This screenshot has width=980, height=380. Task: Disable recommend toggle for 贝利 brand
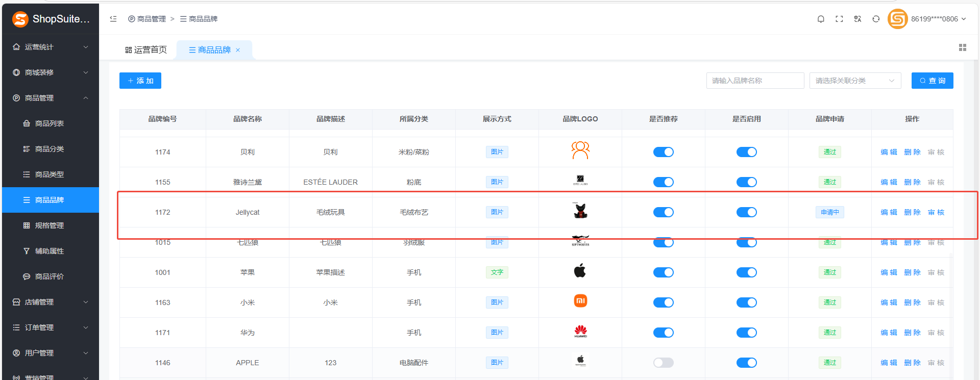pos(663,152)
